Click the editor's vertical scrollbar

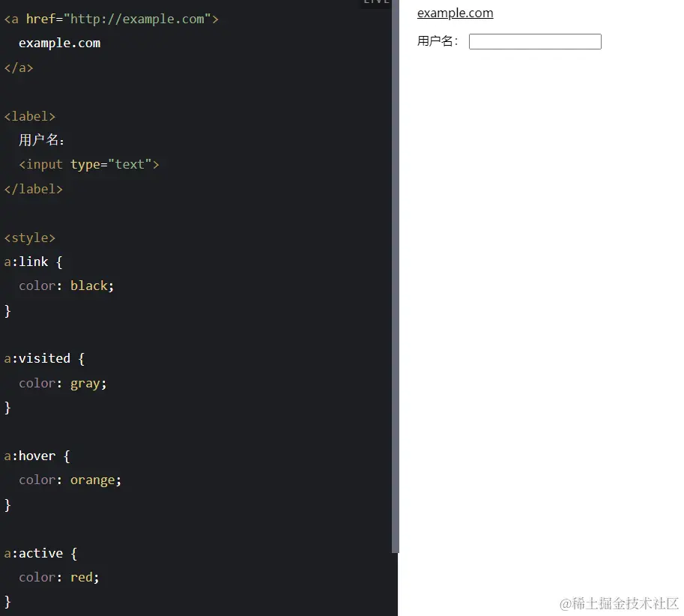tap(396, 277)
